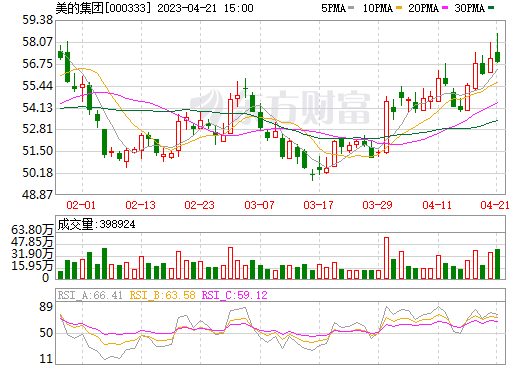This screenshot has width=520, height=365.
Task: Click the 02-23 date label
Action: [199, 205]
